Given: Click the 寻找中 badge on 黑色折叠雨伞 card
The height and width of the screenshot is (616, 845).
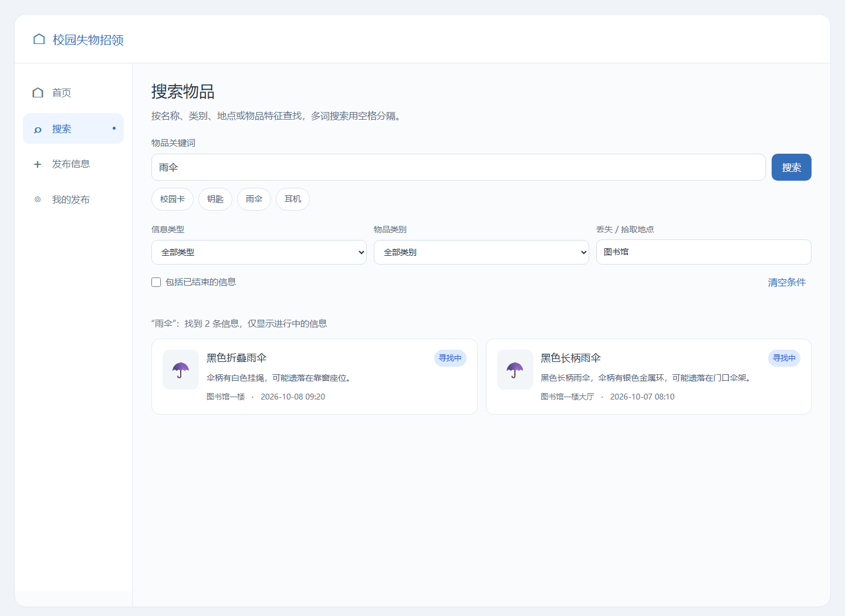Looking at the screenshot, I should tap(450, 358).
